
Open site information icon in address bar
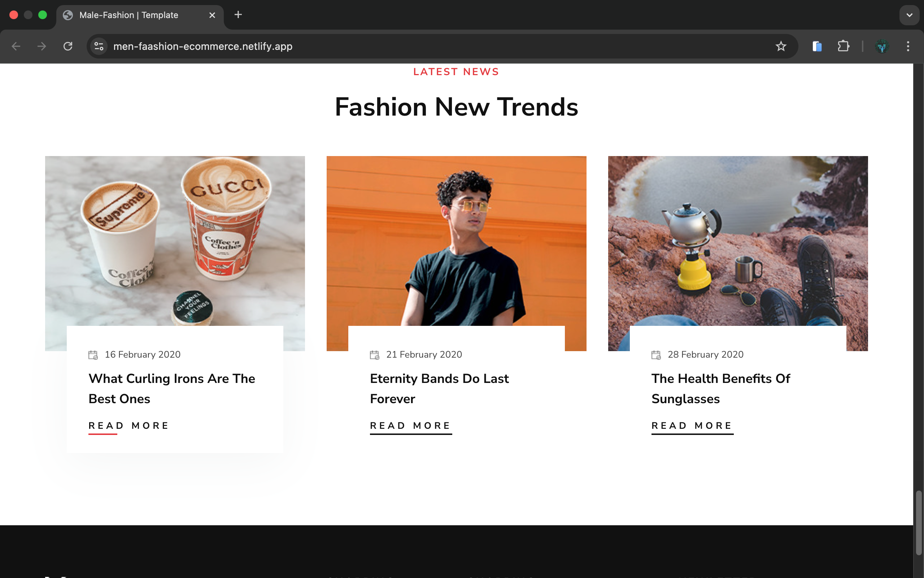point(99,46)
